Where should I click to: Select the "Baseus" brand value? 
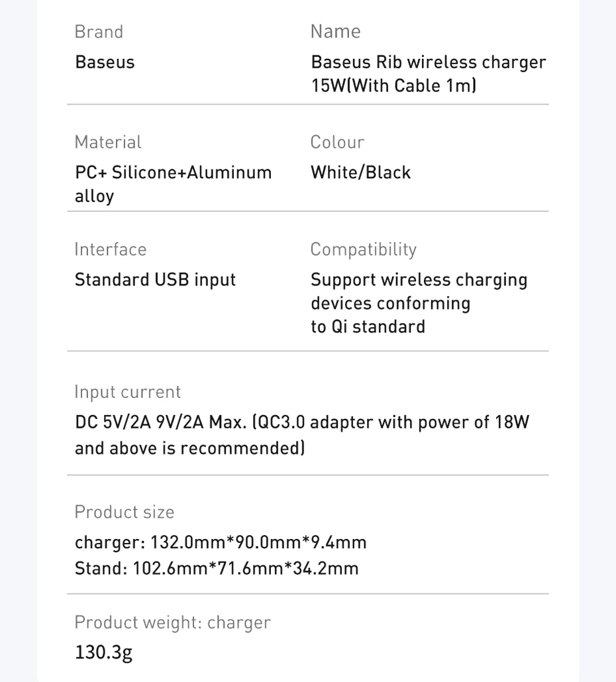(105, 62)
